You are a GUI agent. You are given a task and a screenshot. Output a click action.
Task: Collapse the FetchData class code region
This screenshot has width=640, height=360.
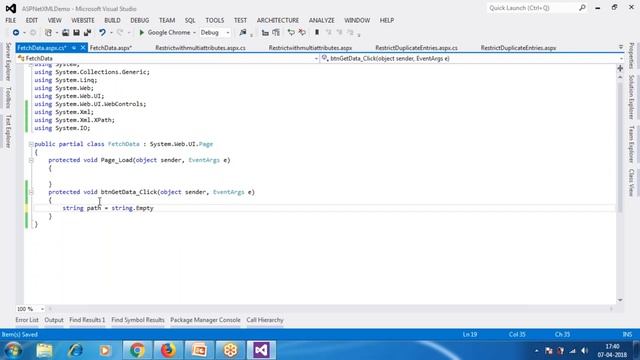[x=31, y=144]
